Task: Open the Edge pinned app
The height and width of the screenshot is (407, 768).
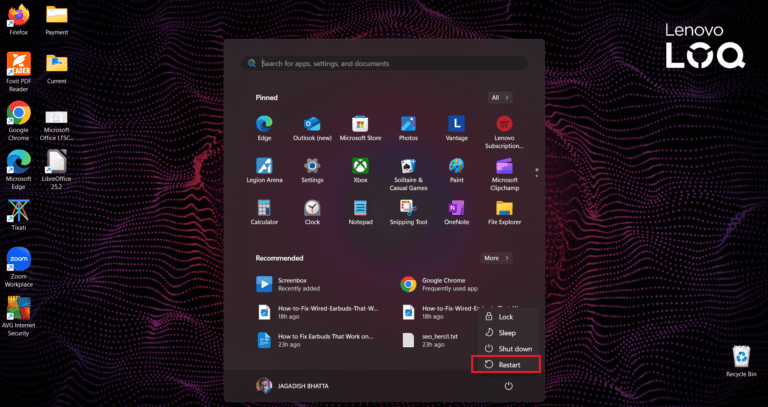Action: (264, 128)
